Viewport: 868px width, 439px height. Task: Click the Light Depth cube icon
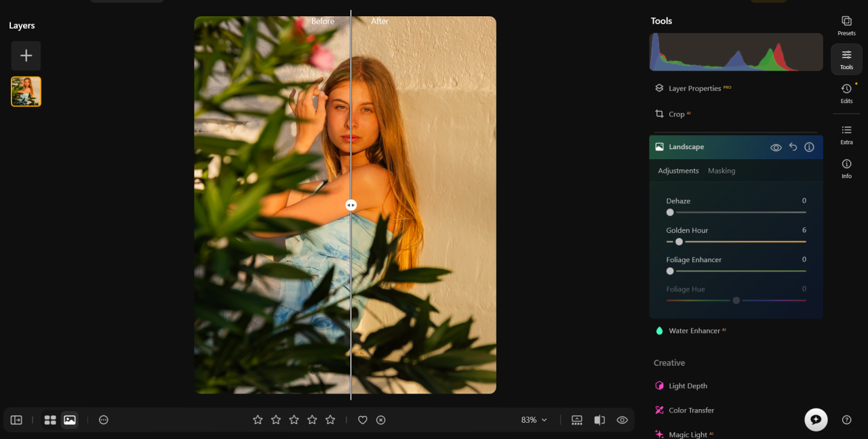[x=659, y=386]
